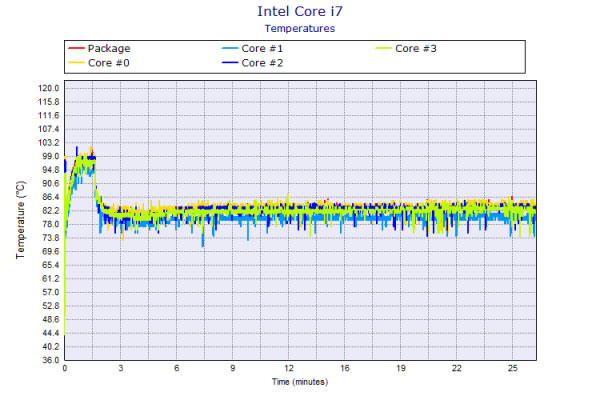
Task: Click the Intel Core i7 chart title
Action: coord(300,11)
